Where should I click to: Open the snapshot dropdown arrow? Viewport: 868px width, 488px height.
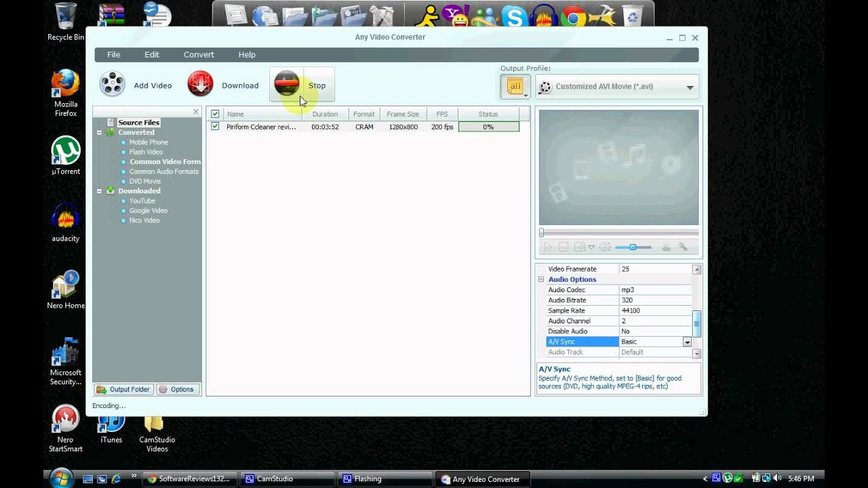pyautogui.click(x=591, y=247)
